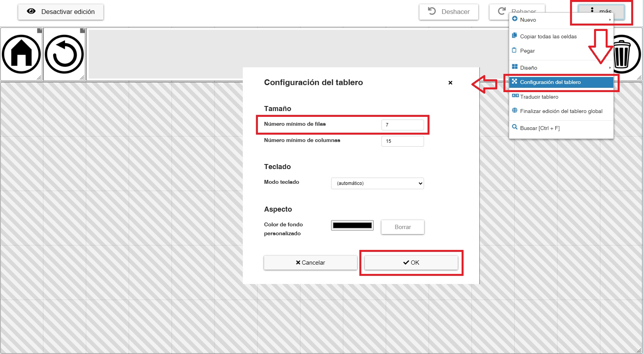This screenshot has height=354, width=644.
Task: Close the Configuración del tablero dialog
Action: pos(450,83)
